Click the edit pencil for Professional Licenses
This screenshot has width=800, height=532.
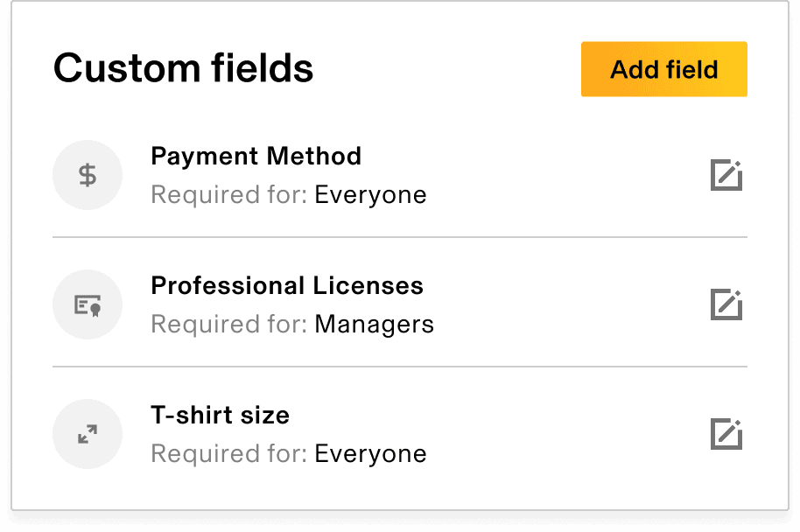point(726,304)
